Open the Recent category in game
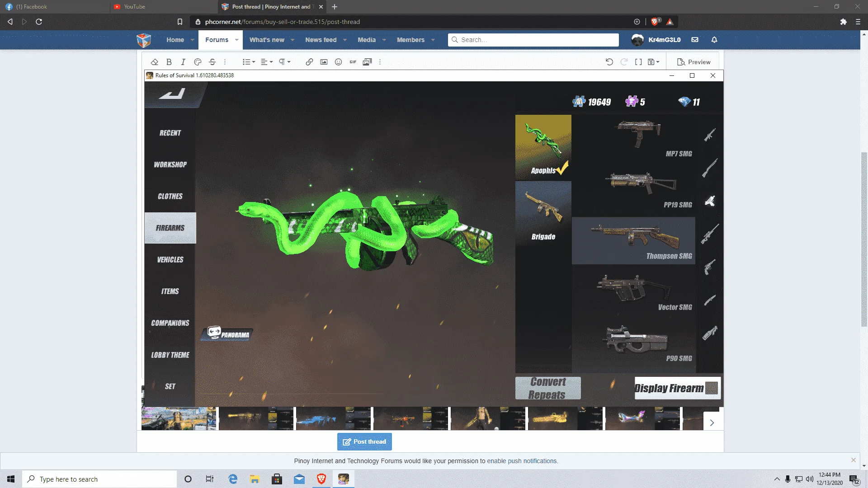The width and height of the screenshot is (868, 488). coord(170,133)
